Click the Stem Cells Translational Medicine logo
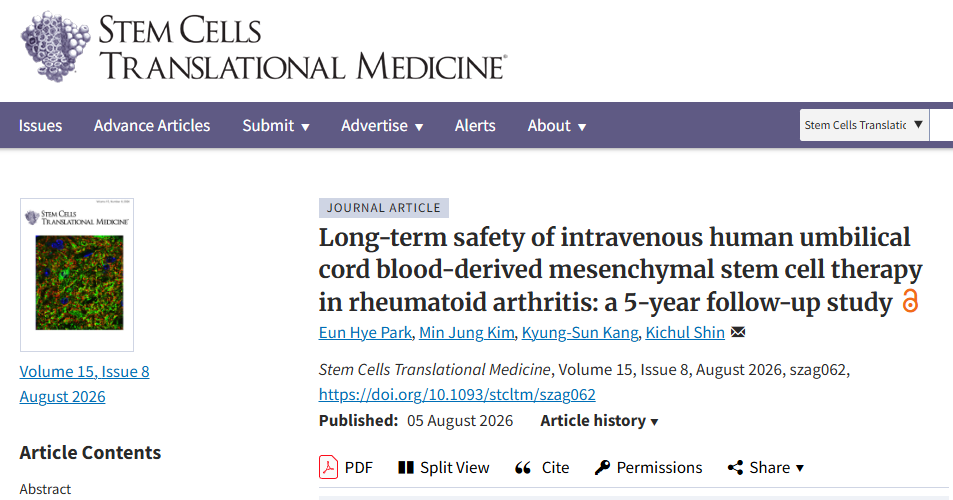The width and height of the screenshot is (953, 500). (x=263, y=47)
